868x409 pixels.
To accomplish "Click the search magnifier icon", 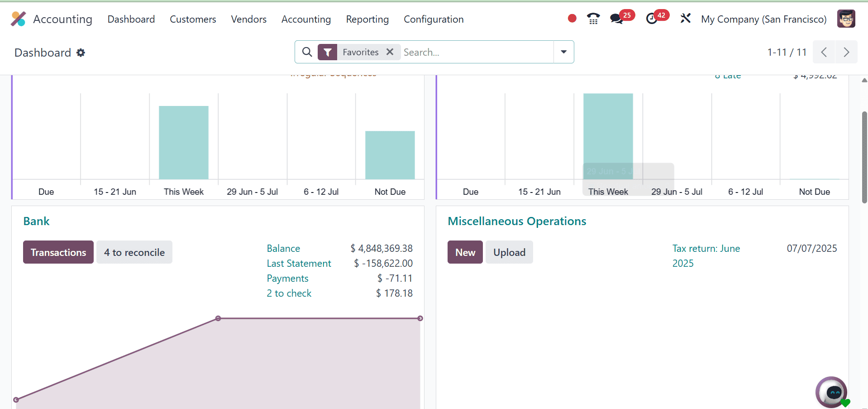I will (307, 52).
